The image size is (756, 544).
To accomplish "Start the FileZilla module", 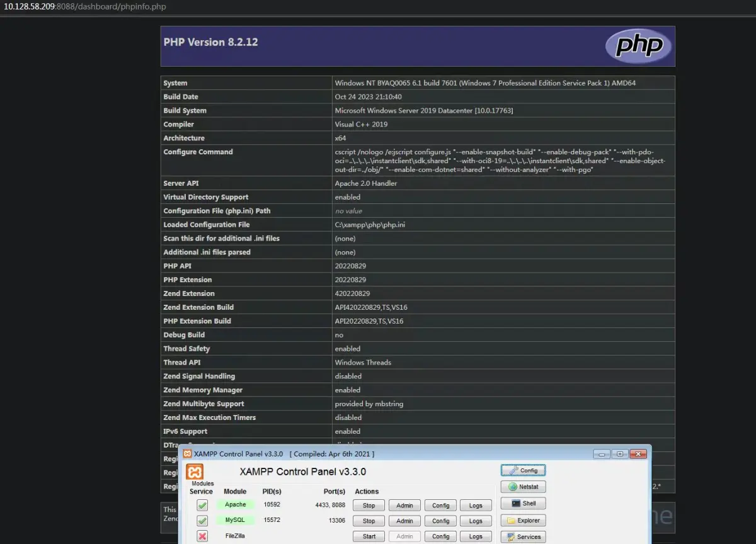I will pos(369,536).
